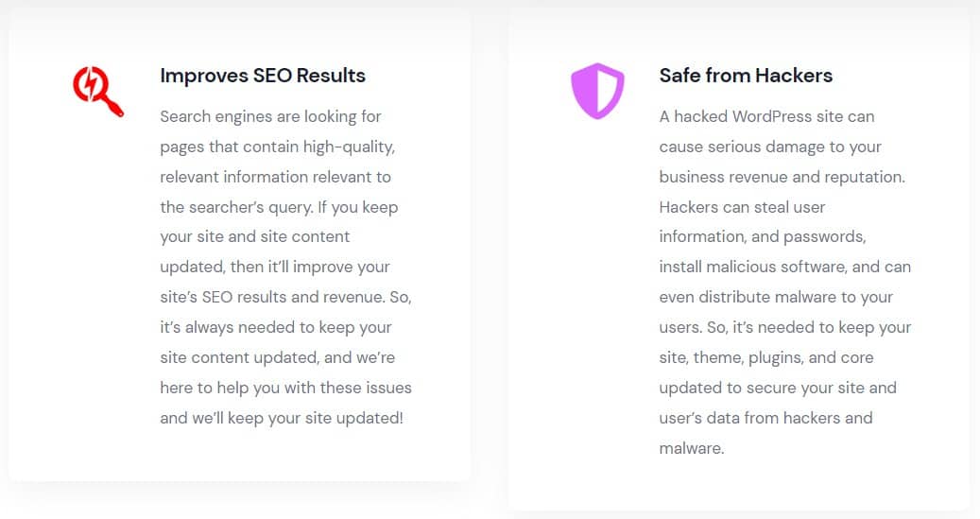The height and width of the screenshot is (519, 980).
Task: Click the text "Search engines are looking for"
Action: [x=270, y=116]
